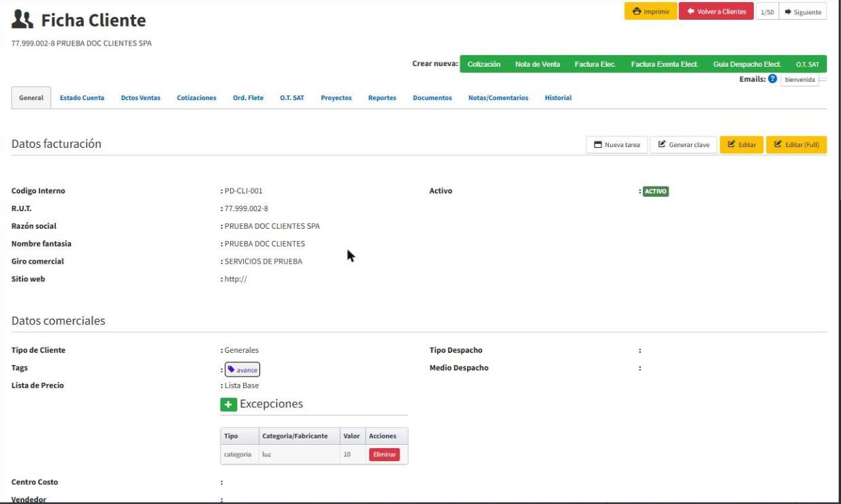Click the R.U.T. value 77.999.002-8
The height and width of the screenshot is (504, 841).
(247, 208)
